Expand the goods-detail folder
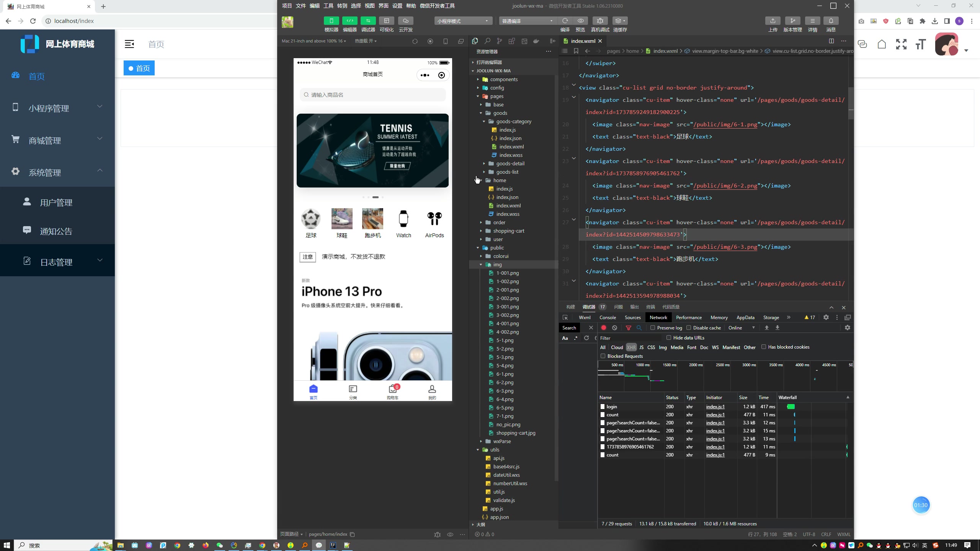Image resolution: width=980 pixels, height=551 pixels. click(x=510, y=163)
